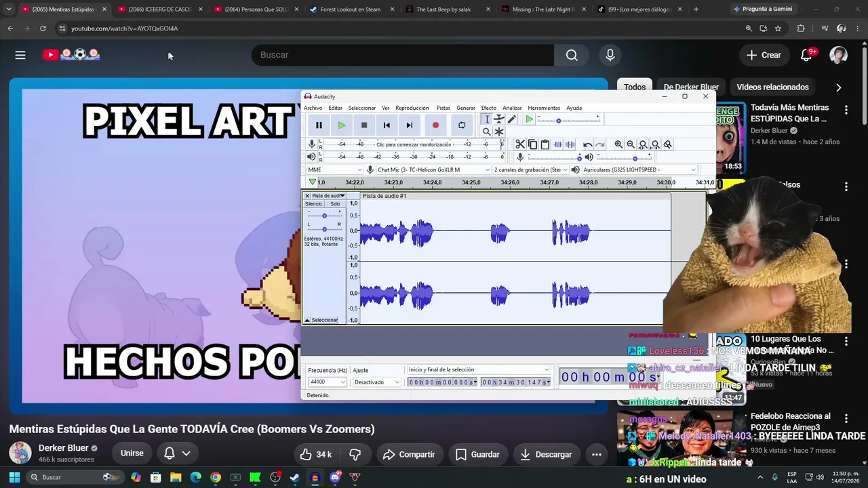Stop audio with the Stop button
Screen dimensions: 868x488
click(364, 125)
